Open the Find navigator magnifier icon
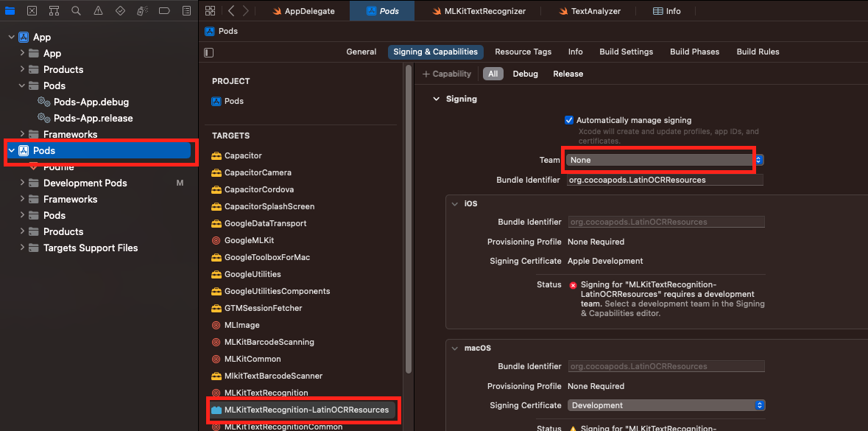Screen dimensions: 868x431 (x=76, y=10)
